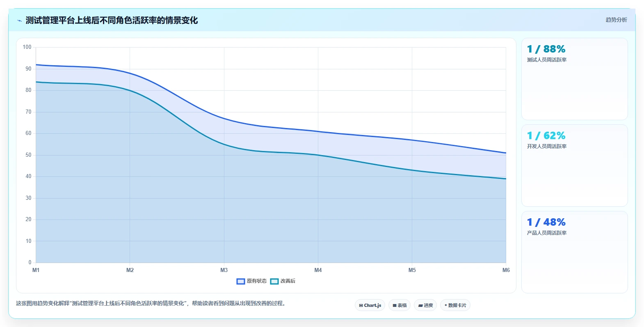This screenshot has width=644, height=327.
Task: Click the M5 x-axis label
Action: click(x=412, y=270)
